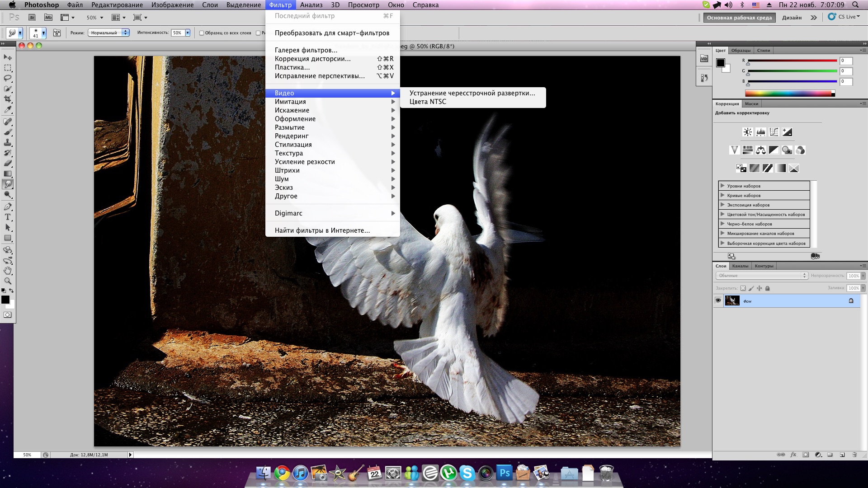Screen dimensions: 868x488
Task: Choose 'Цвета NTSC' in the Видео submenu
Action: tap(428, 102)
